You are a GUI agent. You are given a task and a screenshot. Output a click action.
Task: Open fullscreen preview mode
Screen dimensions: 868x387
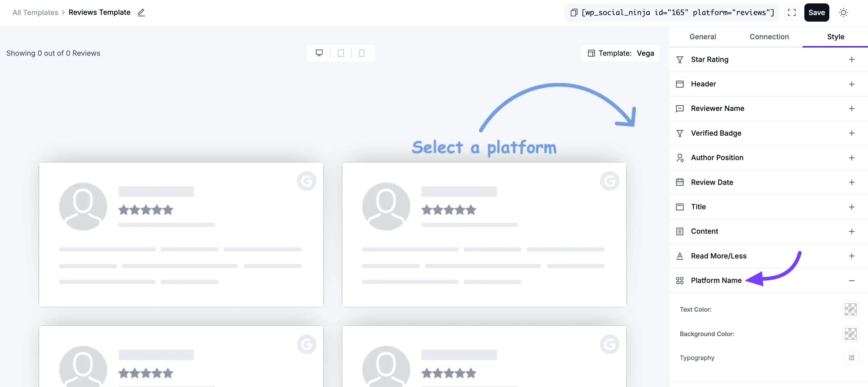click(792, 13)
